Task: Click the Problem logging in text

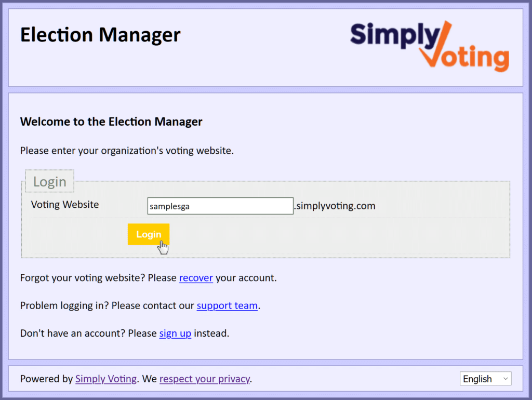Action: (64, 305)
